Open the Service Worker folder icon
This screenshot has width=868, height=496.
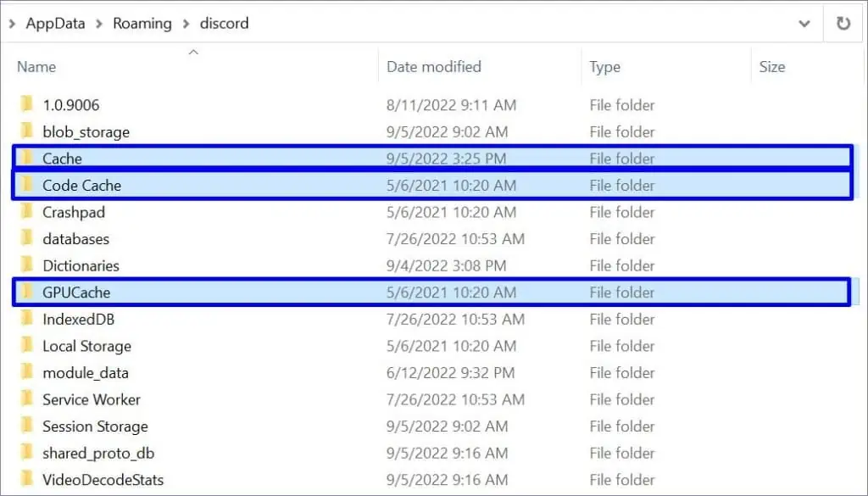point(28,399)
